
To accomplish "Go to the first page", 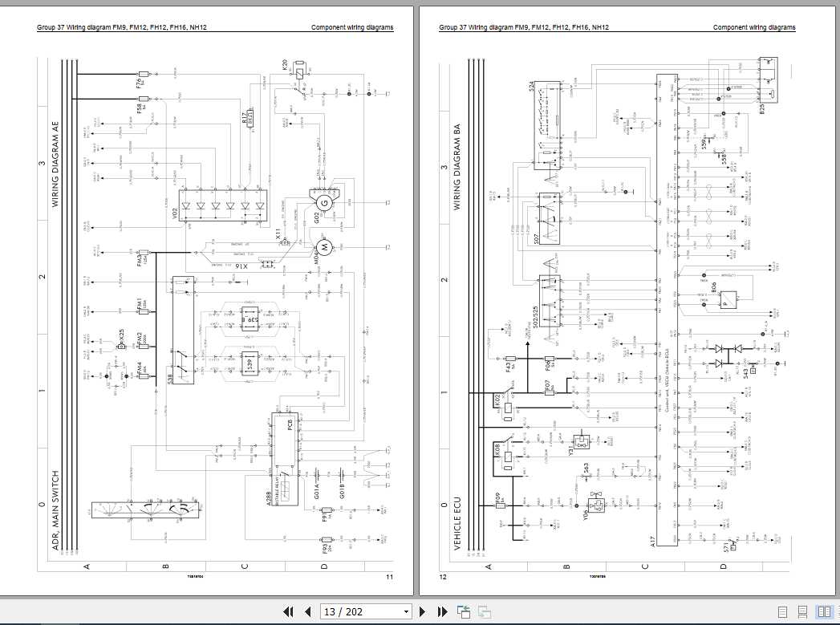I will (x=288, y=611).
